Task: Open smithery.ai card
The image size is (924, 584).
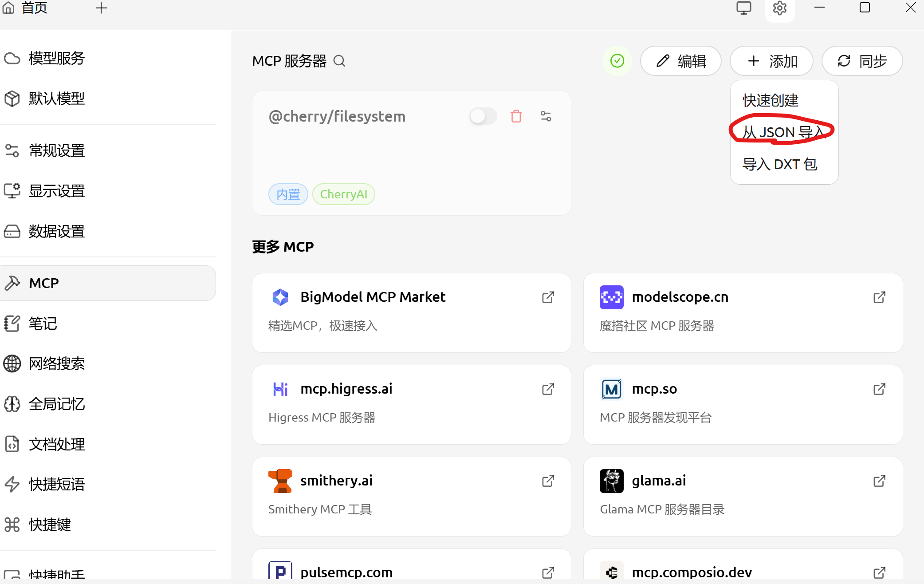Action: click(412, 497)
